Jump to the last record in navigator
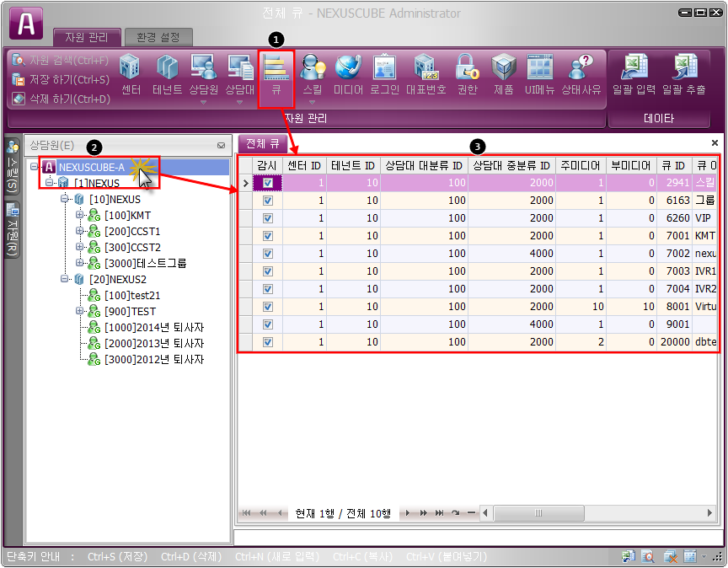The height and width of the screenshot is (568, 728). pyautogui.click(x=439, y=512)
